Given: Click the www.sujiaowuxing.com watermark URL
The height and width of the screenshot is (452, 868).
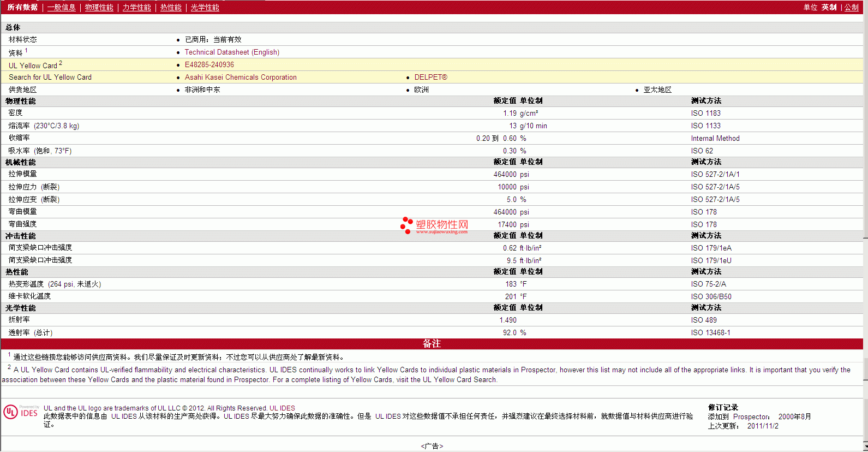Looking at the screenshot, I should coord(442,232).
